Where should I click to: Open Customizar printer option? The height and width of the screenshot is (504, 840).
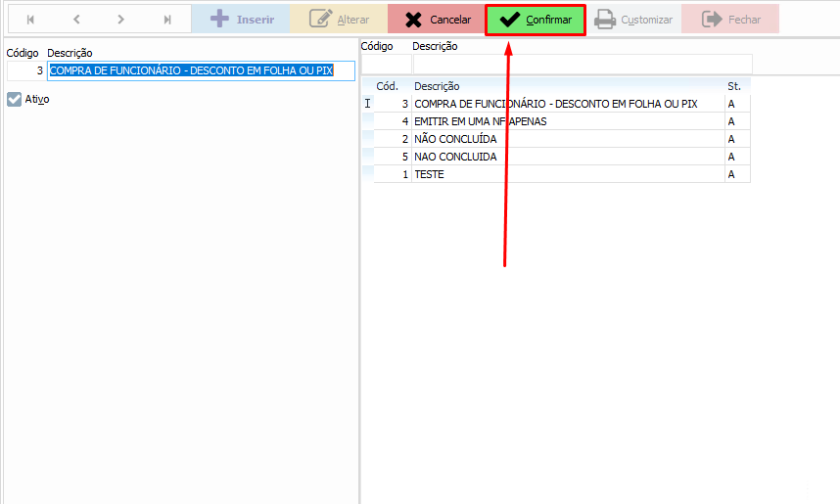tap(634, 20)
